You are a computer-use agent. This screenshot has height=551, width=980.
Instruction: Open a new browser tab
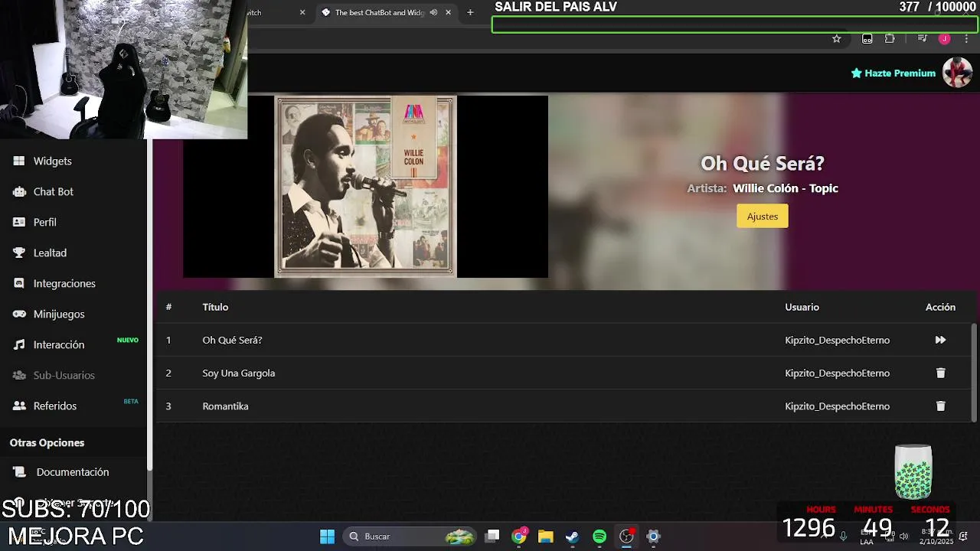click(x=470, y=12)
